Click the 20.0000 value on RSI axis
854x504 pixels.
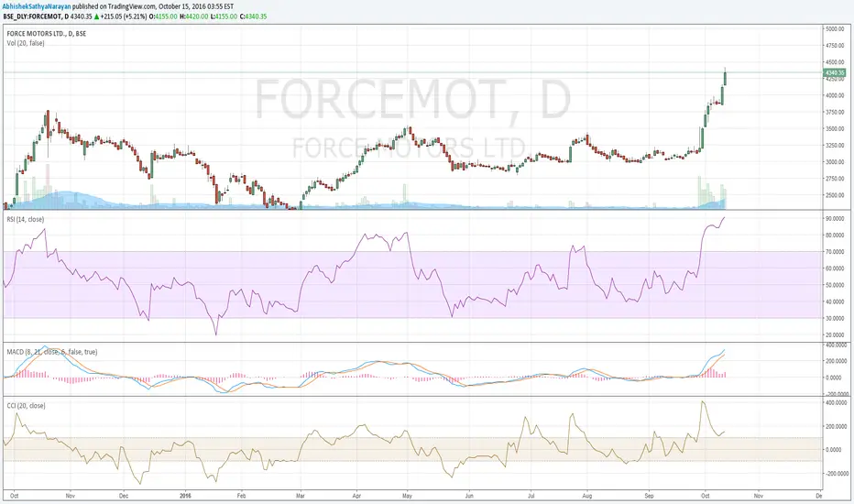tap(835, 335)
